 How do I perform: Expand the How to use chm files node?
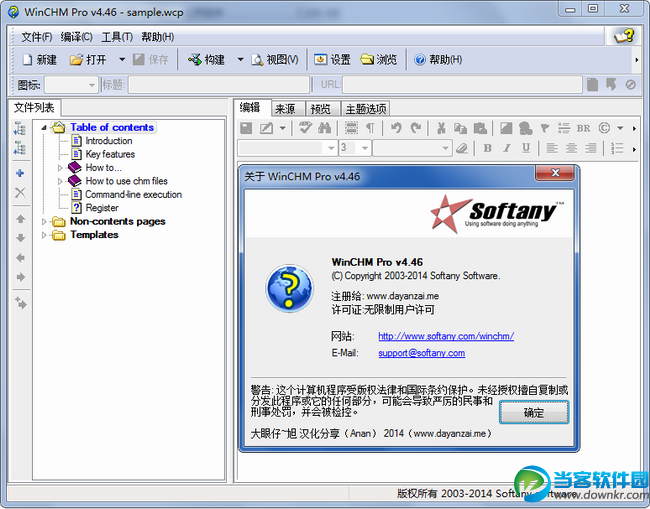click(x=60, y=181)
